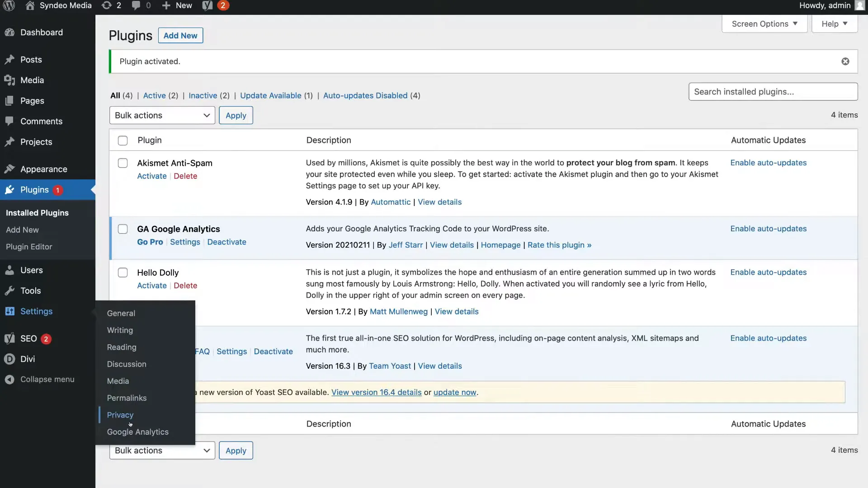
Task: Click the Posts pin icon
Action: (x=9, y=60)
